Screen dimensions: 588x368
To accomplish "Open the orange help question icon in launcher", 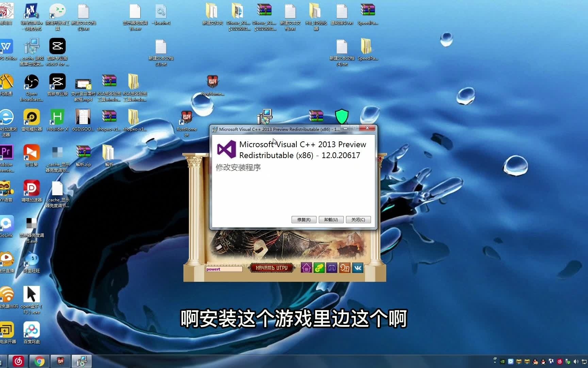I will (x=345, y=268).
